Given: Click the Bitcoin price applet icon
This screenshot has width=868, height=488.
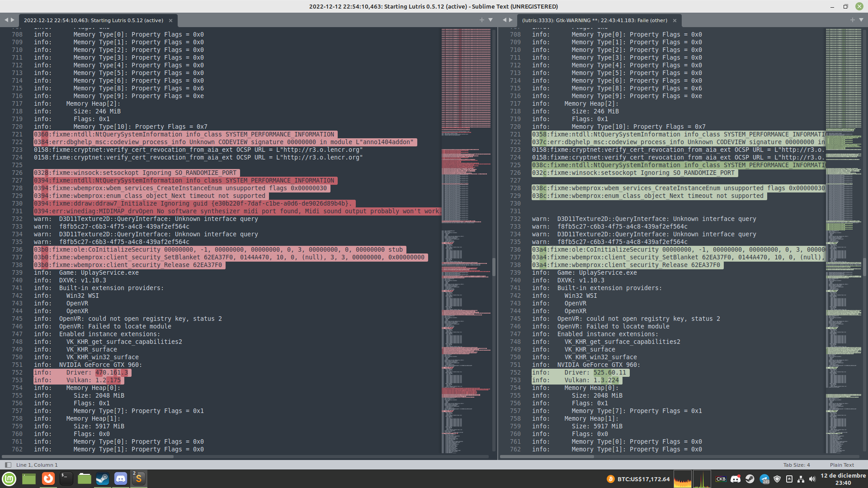Looking at the screenshot, I should pyautogui.click(x=610, y=479).
